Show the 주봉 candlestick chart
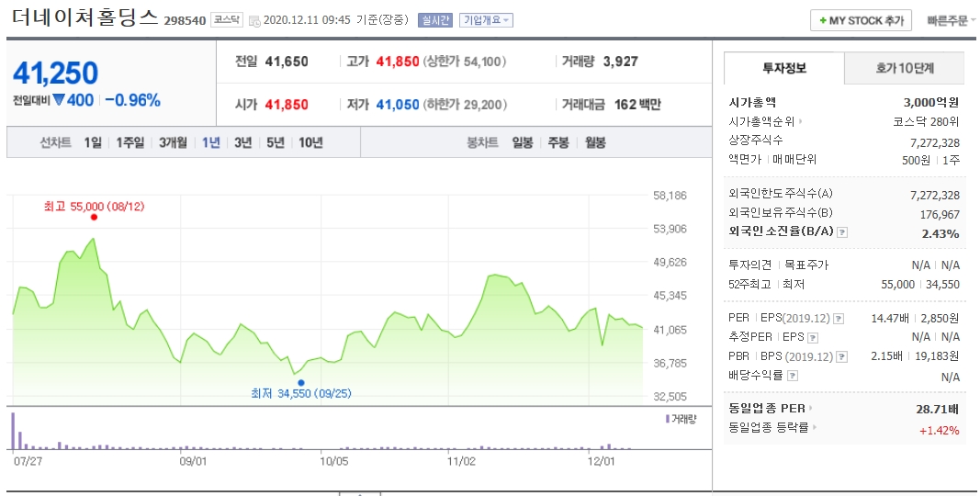Screen dimensions: 980x496 click(558, 142)
